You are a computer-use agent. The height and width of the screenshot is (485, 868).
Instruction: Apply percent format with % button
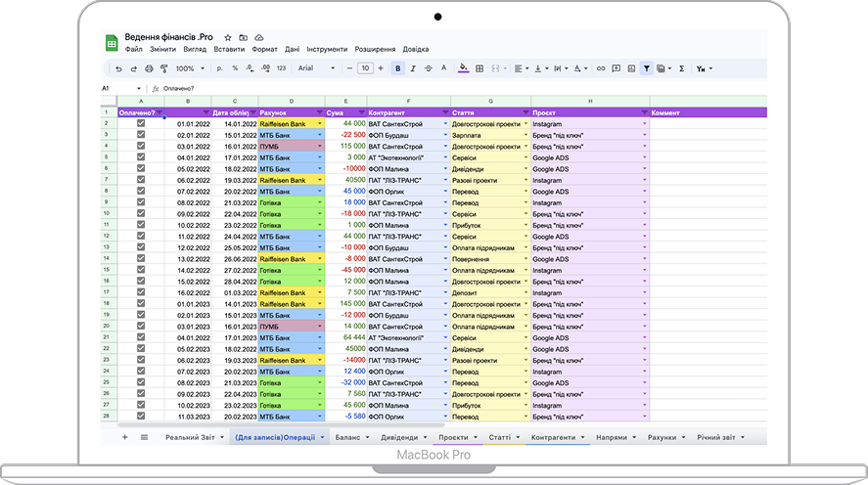click(235, 68)
